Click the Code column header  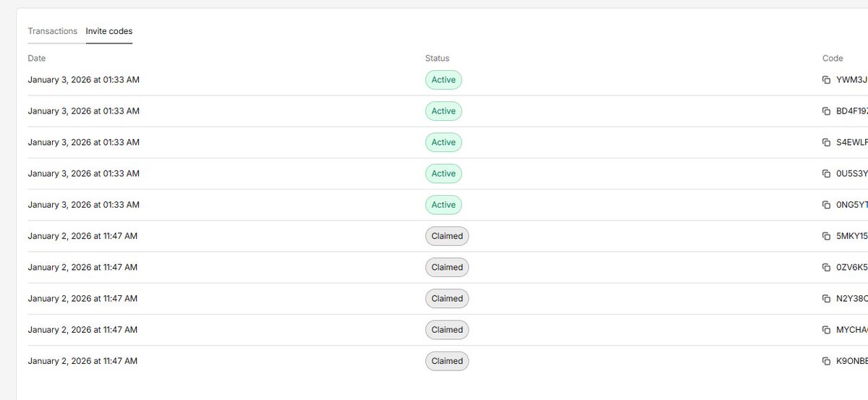tap(833, 58)
